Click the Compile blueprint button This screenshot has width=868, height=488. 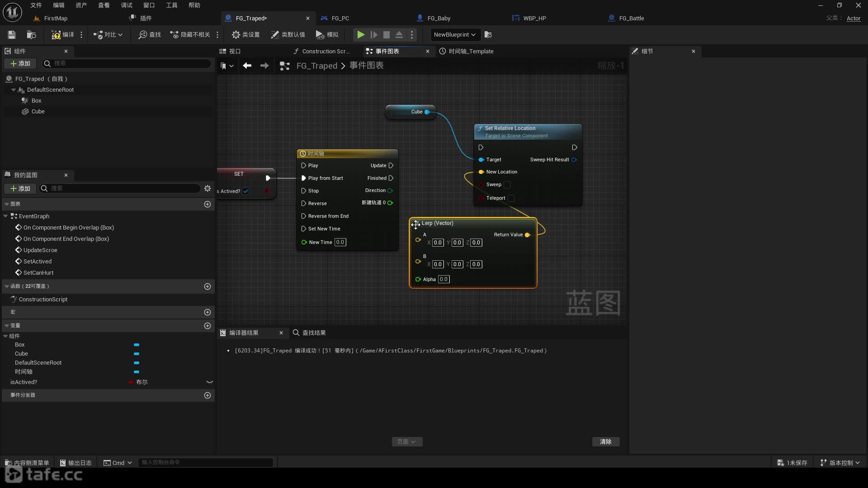pyautogui.click(x=62, y=35)
